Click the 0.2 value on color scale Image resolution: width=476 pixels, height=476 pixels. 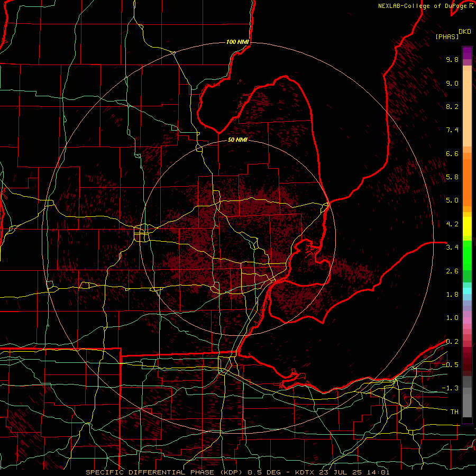[x=452, y=342]
